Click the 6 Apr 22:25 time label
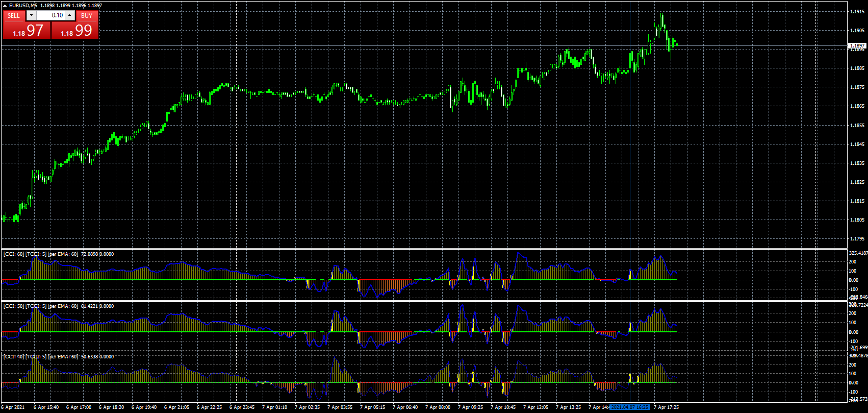 pos(209,407)
